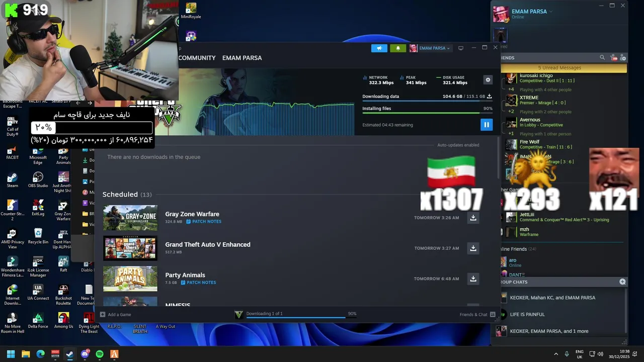Click Delta Force desktop icon
Viewport: 644px width, 362px height.
point(38,321)
